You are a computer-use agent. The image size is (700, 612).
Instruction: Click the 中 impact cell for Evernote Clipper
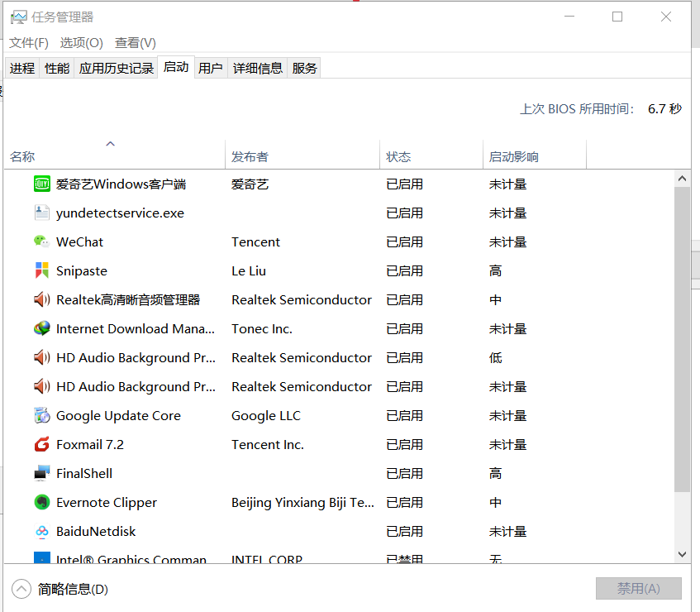tap(495, 503)
